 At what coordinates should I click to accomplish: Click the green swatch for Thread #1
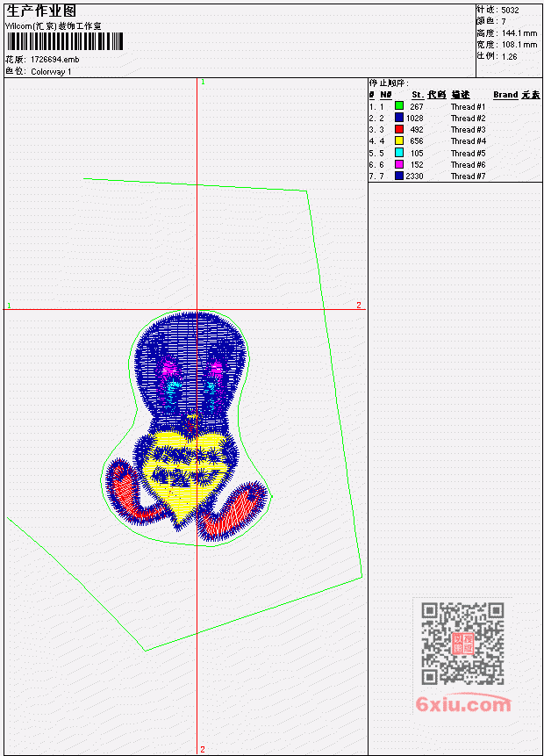click(399, 105)
